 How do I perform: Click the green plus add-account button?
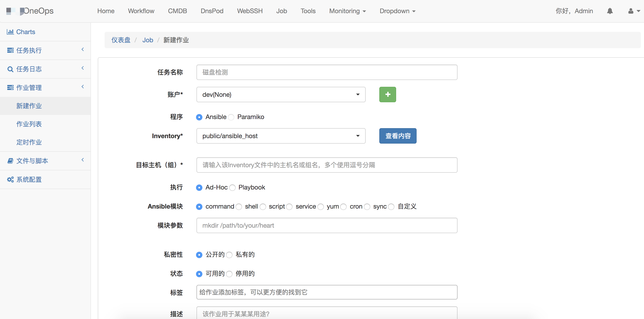(387, 95)
